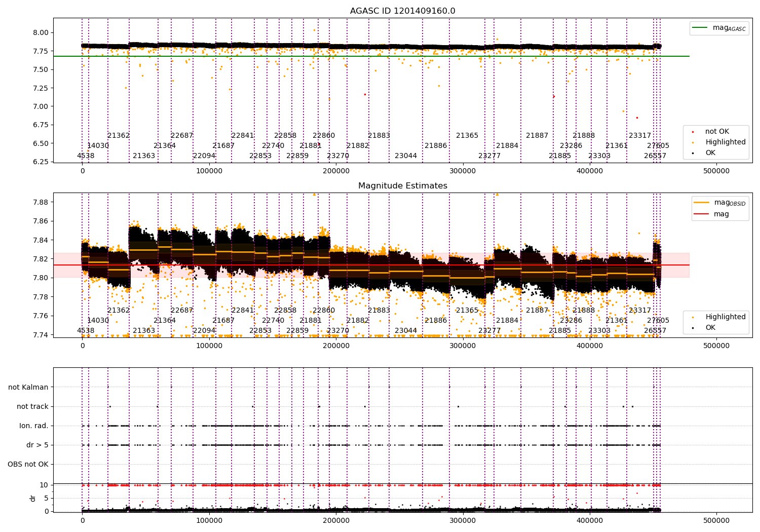Click the title 'AGASC ID 1201409160.0'
Viewport: 760px width, 532px height.
click(x=403, y=11)
